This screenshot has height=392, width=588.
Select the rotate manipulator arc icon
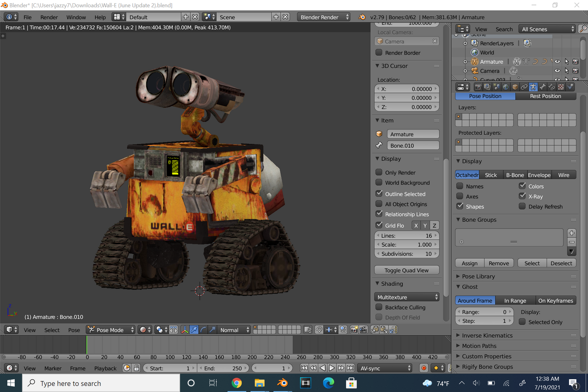203,330
